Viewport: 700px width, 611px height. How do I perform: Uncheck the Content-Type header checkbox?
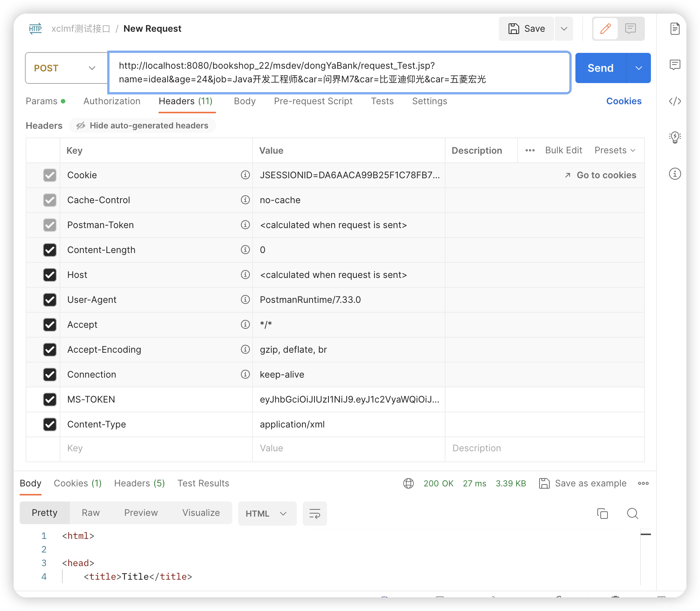point(50,424)
